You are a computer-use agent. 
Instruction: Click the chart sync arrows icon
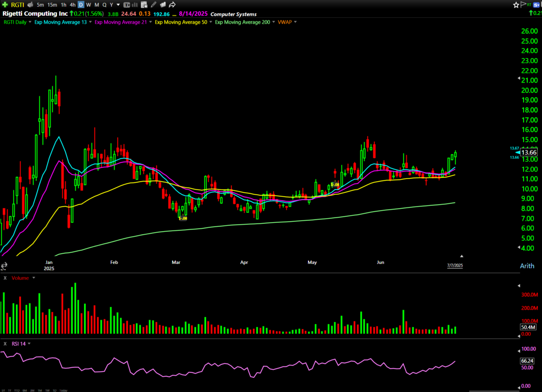point(4,266)
